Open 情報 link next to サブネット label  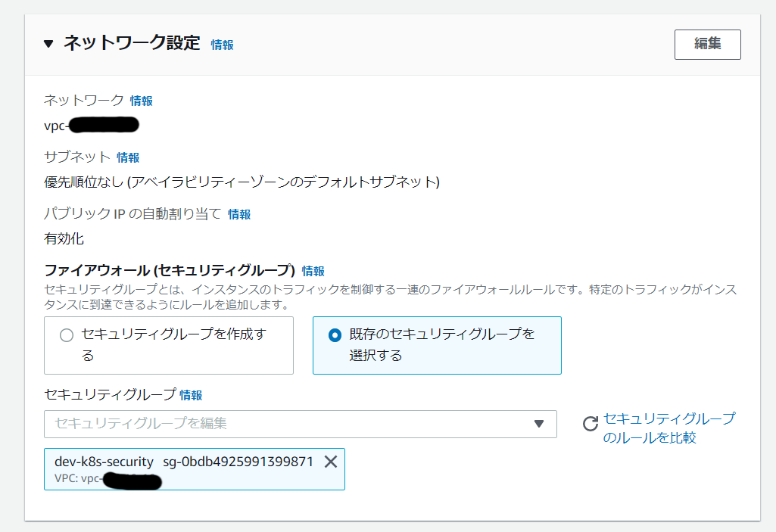click(128, 157)
